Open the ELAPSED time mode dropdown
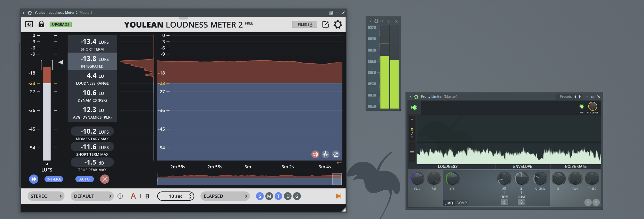The height and width of the screenshot is (219, 644). click(225, 196)
